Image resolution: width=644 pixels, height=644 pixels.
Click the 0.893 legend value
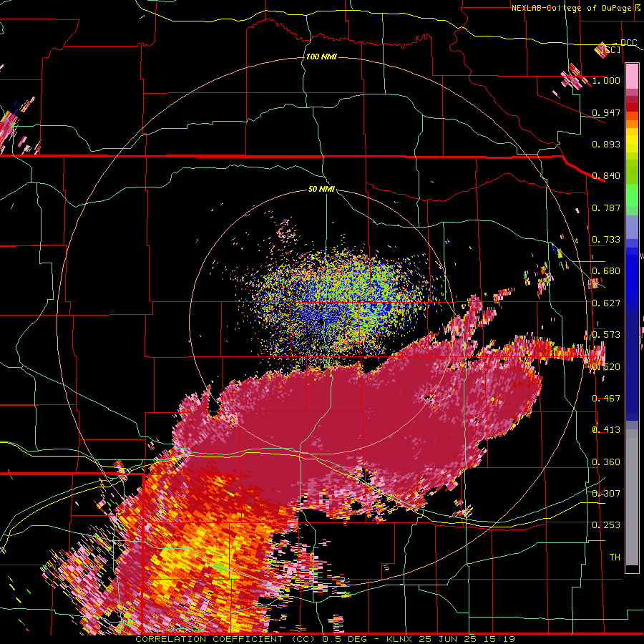606,144
